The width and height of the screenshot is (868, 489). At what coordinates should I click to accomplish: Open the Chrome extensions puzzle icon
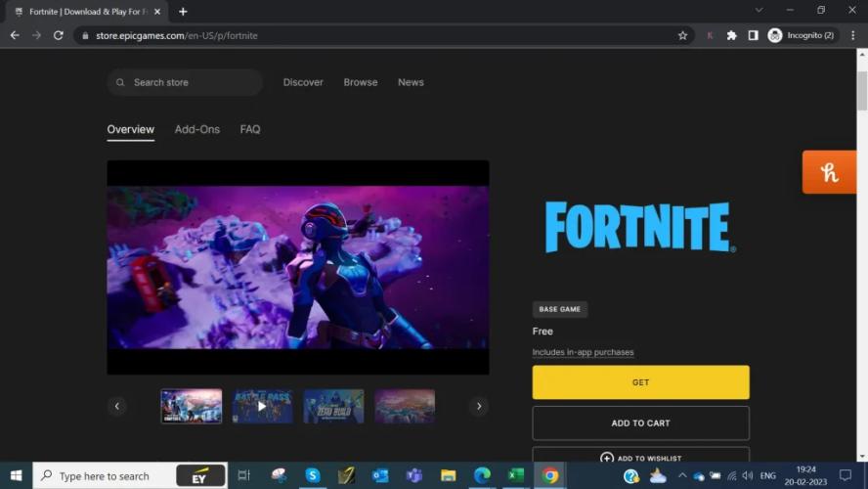731,35
